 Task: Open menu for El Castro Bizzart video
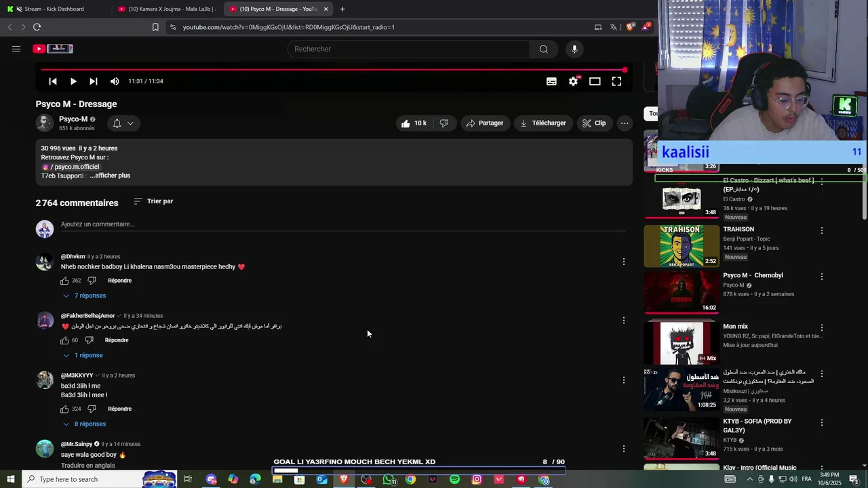(x=822, y=182)
